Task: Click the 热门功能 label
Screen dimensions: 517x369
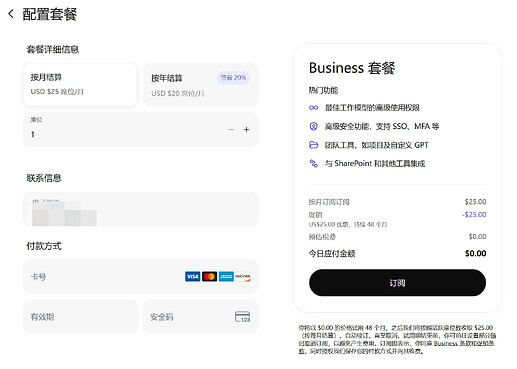Action: [323, 90]
